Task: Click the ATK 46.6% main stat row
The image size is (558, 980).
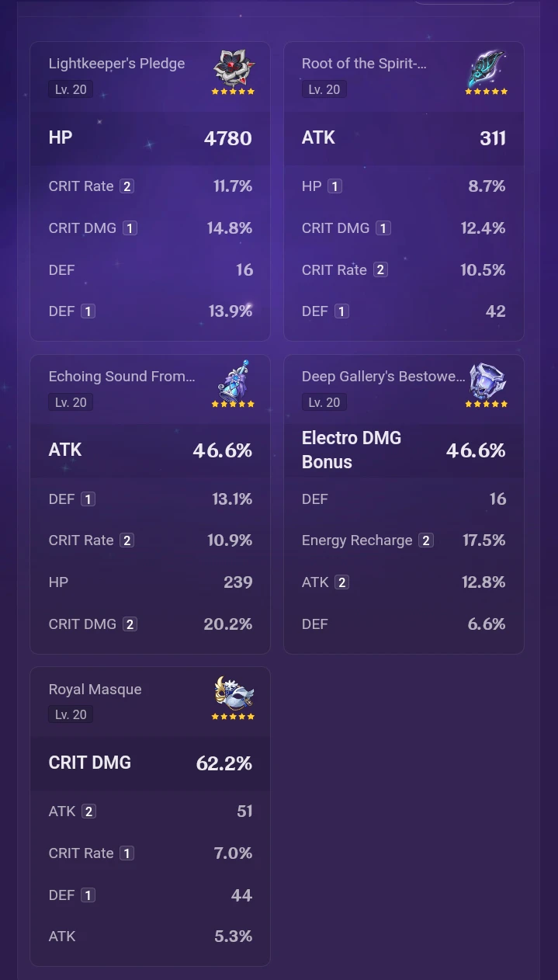Action: point(150,450)
